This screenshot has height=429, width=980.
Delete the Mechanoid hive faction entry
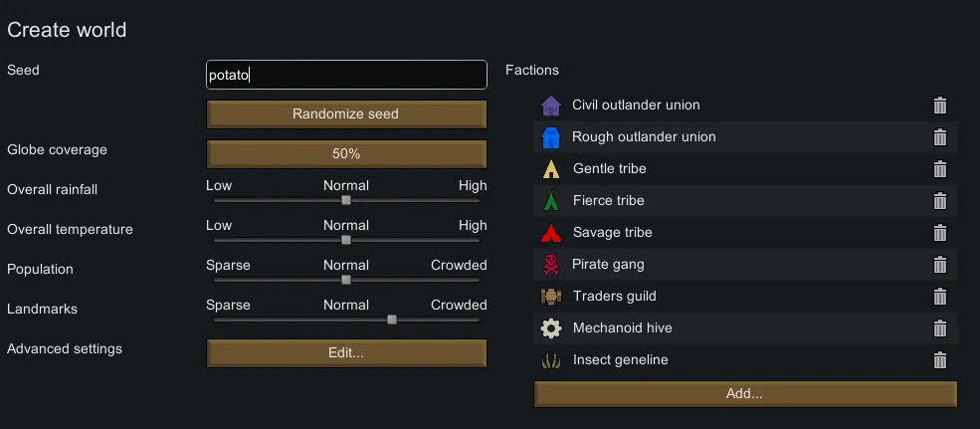(x=939, y=328)
